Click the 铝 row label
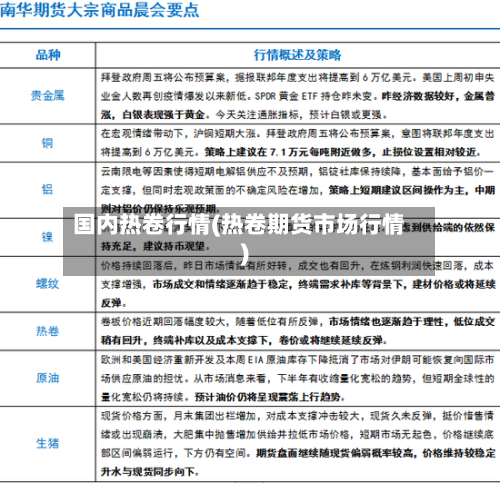The height and width of the screenshot is (483, 500). pyautogui.click(x=47, y=189)
